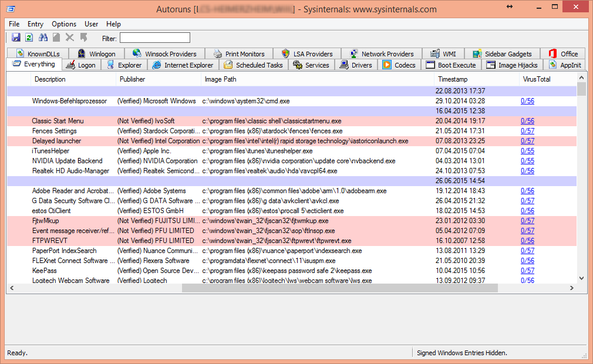Open the Codecs tab
The image size is (593, 364).
[x=399, y=65]
